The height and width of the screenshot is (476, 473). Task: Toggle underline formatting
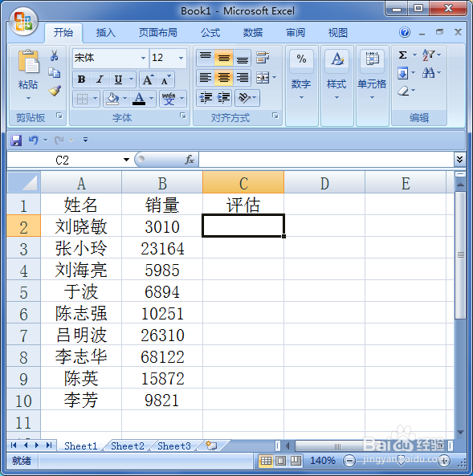[118, 79]
